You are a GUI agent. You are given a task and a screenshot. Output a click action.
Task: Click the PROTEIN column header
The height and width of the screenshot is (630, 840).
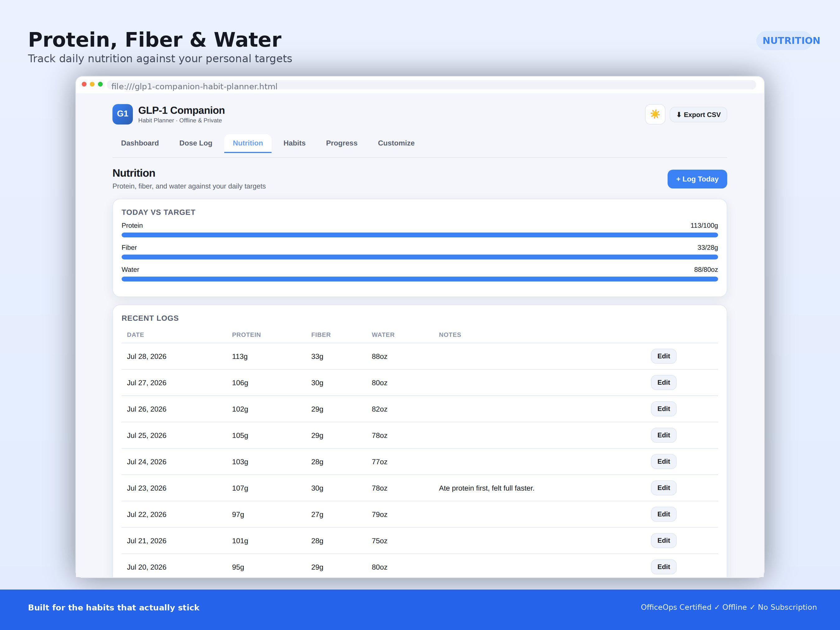coord(246,335)
